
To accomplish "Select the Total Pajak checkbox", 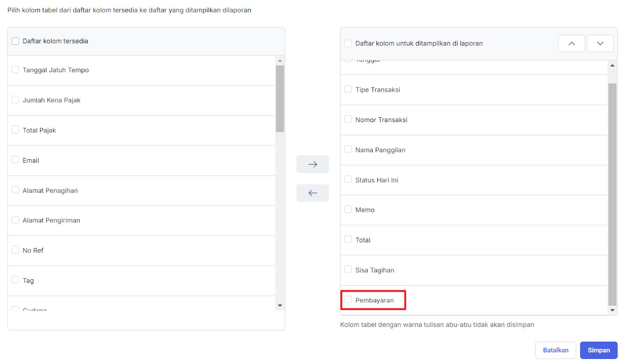I will click(x=15, y=130).
